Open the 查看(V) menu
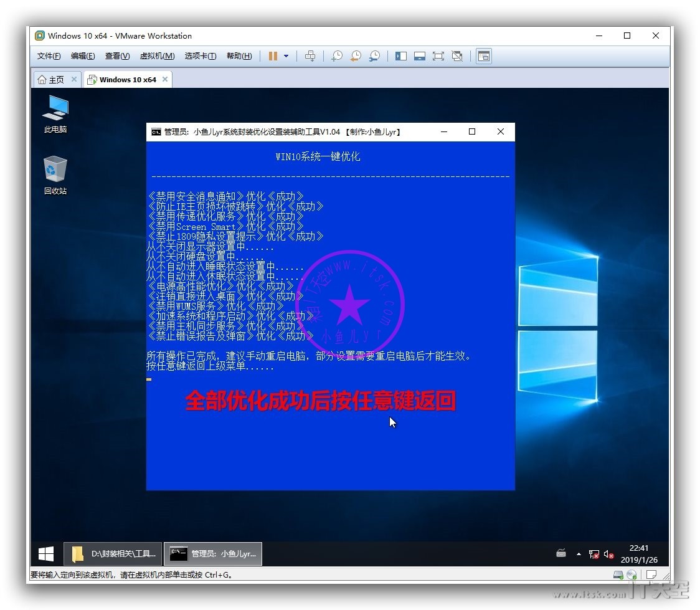The height and width of the screenshot is (610, 700). point(117,56)
